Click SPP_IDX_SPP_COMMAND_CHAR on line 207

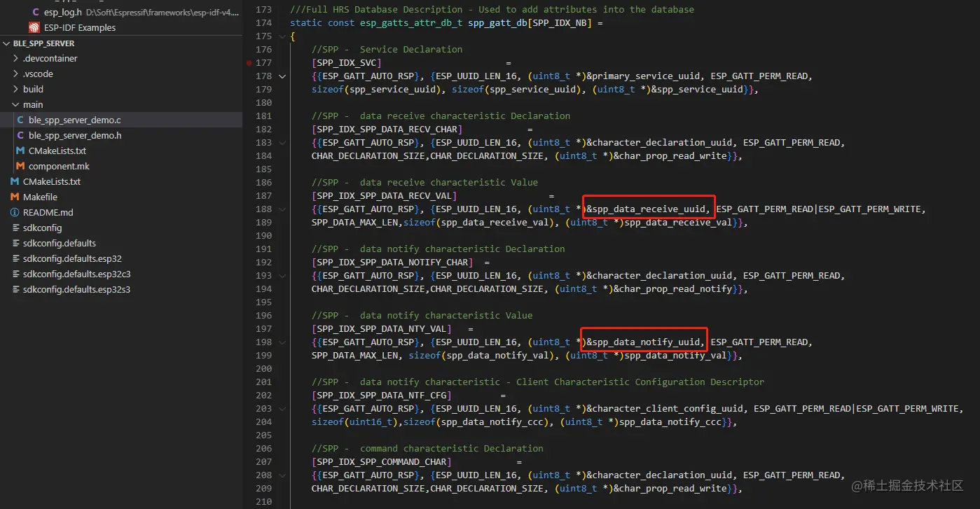(382, 462)
